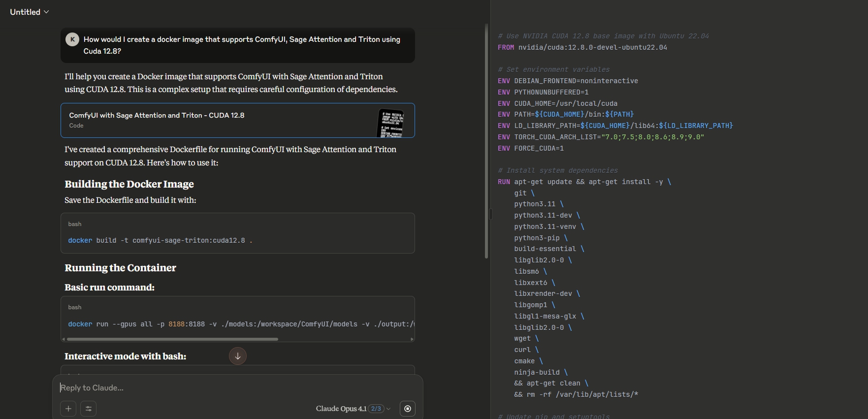This screenshot has height=419, width=868.
Task: Click right arrow of code block scrollbar
Action: tap(412, 339)
